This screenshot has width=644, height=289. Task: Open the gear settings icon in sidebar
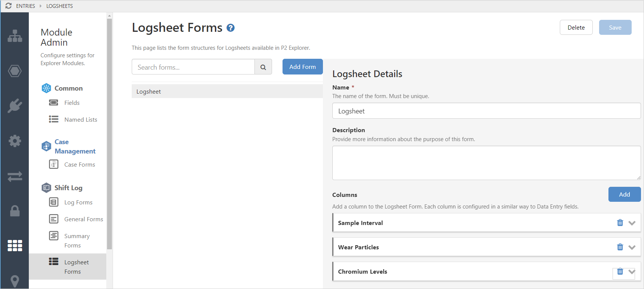coord(15,141)
